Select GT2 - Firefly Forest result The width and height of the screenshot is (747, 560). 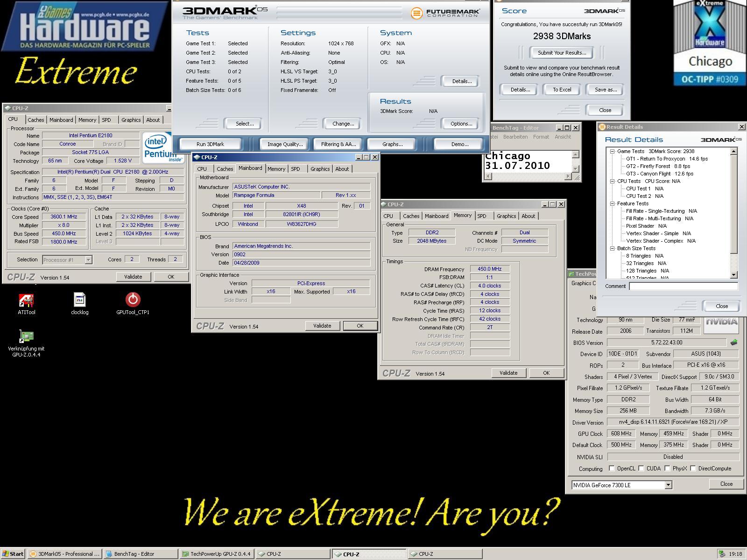(658, 166)
